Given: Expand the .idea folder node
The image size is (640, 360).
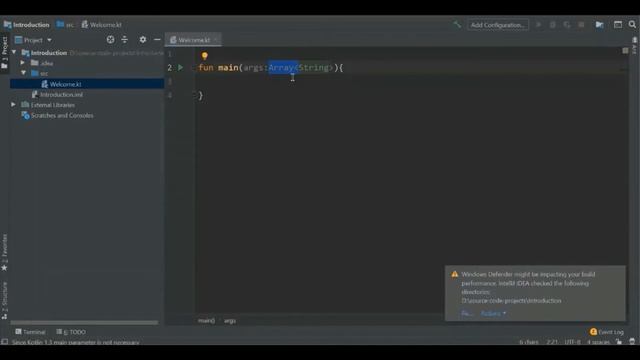Looking at the screenshot, I should (x=23, y=63).
